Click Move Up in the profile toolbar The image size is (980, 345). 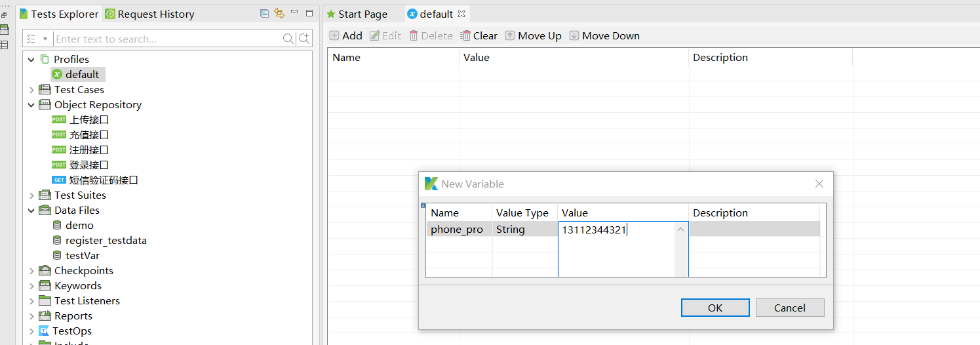(533, 36)
